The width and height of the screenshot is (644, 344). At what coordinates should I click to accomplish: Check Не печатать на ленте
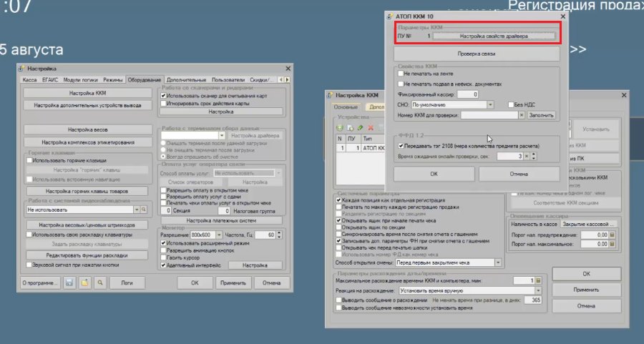click(x=401, y=74)
